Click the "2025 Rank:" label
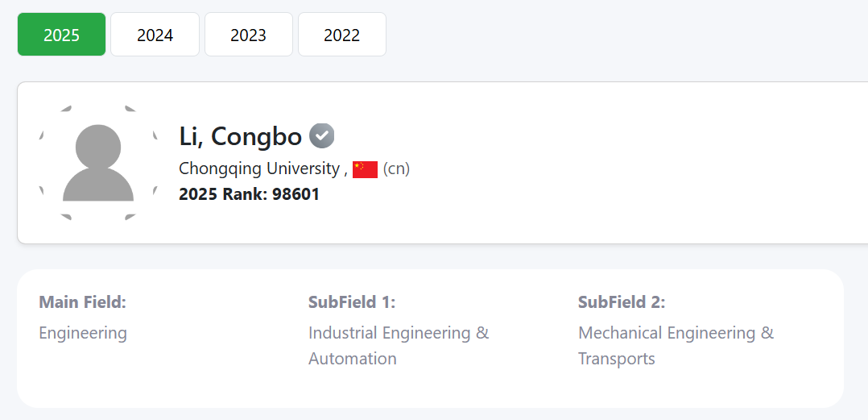Image resolution: width=868 pixels, height=420 pixels. point(223,194)
